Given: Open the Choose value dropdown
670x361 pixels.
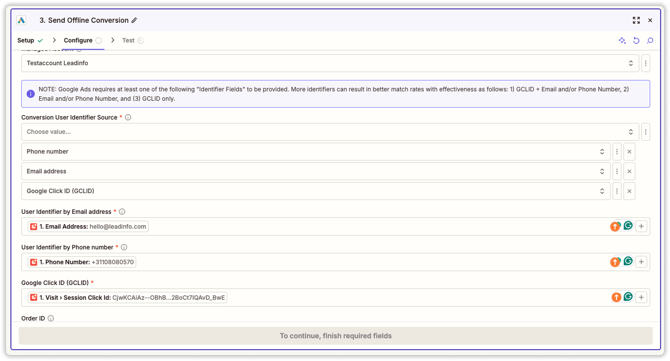Looking at the screenshot, I should tap(330, 132).
